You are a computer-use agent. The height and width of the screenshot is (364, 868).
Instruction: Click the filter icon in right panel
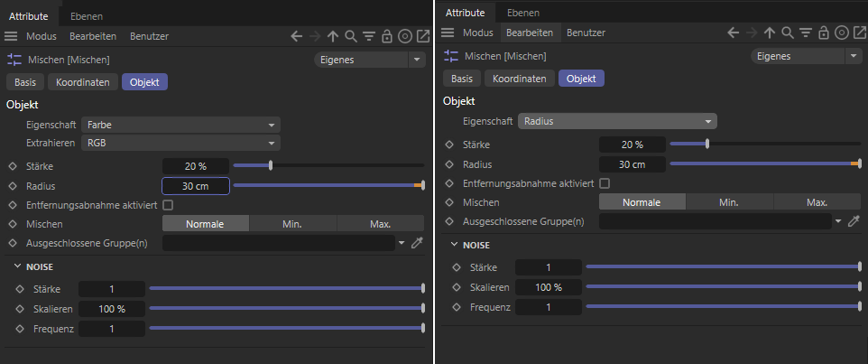(x=806, y=33)
